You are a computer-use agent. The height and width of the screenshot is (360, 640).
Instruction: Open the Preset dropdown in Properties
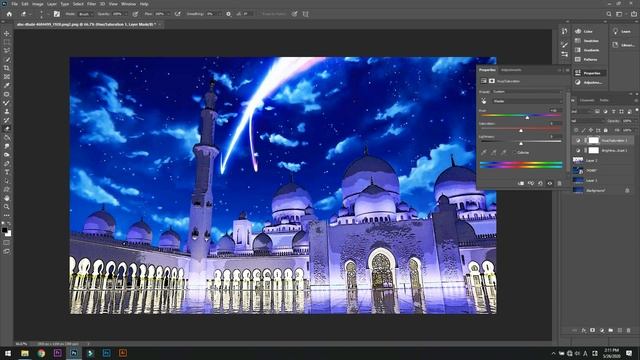coord(527,92)
